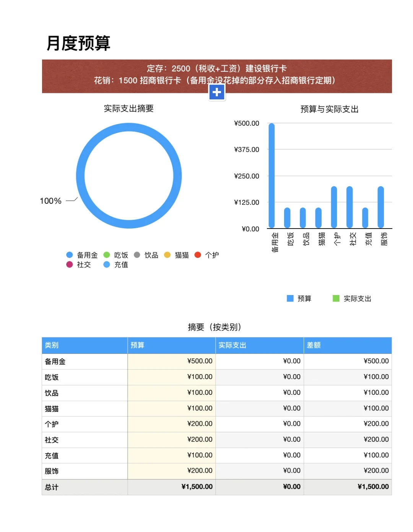Click the blue 备用金 legend dot
This screenshot has height=532, width=413.
pos(70,255)
